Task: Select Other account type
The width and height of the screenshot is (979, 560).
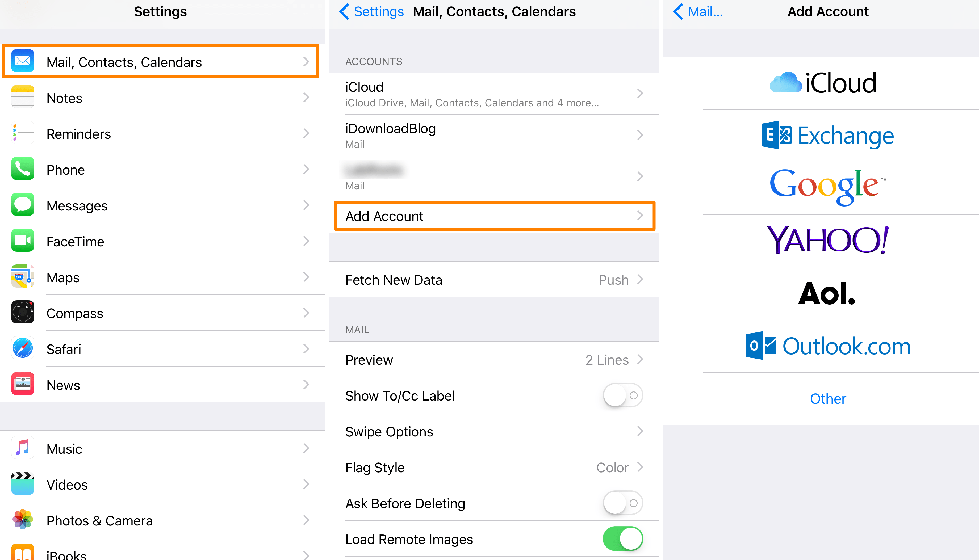Action: (827, 399)
